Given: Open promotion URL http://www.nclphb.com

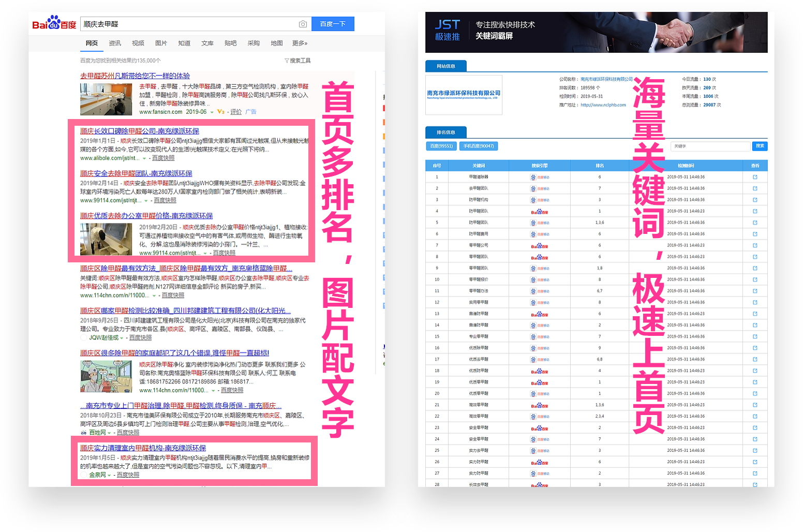Looking at the screenshot, I should (603, 105).
